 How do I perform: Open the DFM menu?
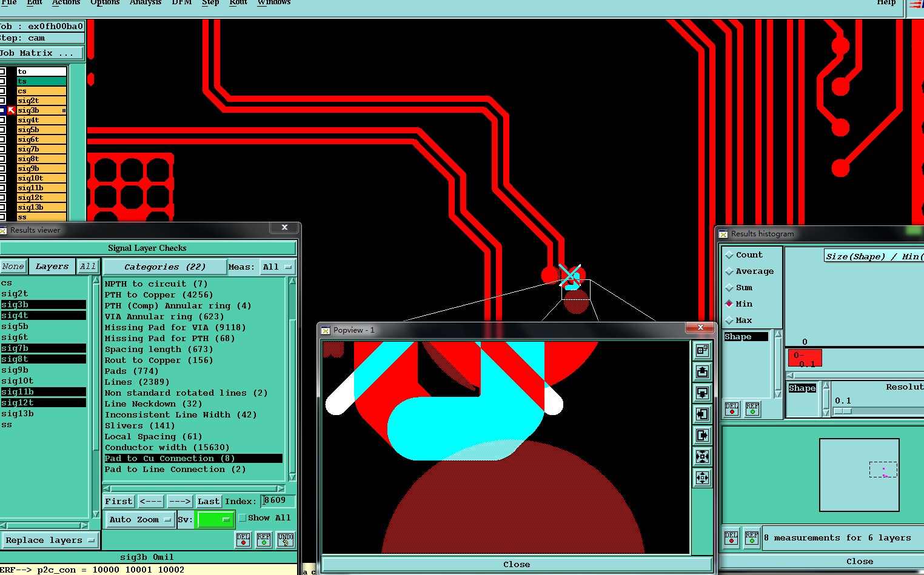coord(182,2)
